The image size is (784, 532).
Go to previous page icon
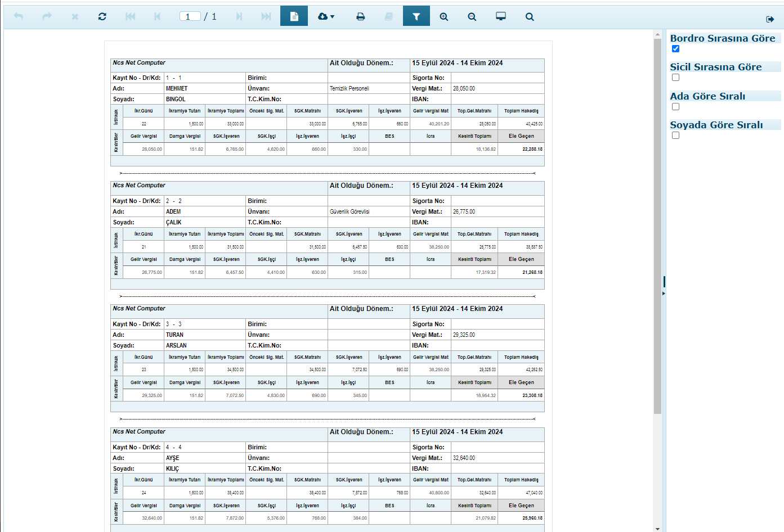point(157,16)
